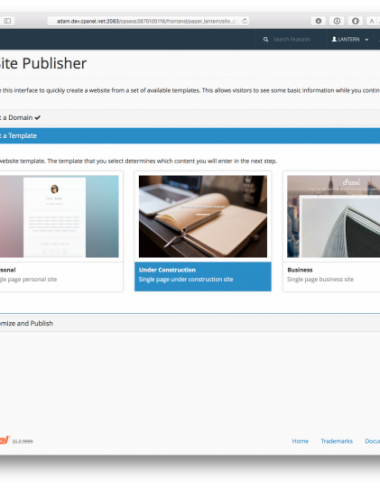Choose the Personal template thumbnail

point(59,216)
